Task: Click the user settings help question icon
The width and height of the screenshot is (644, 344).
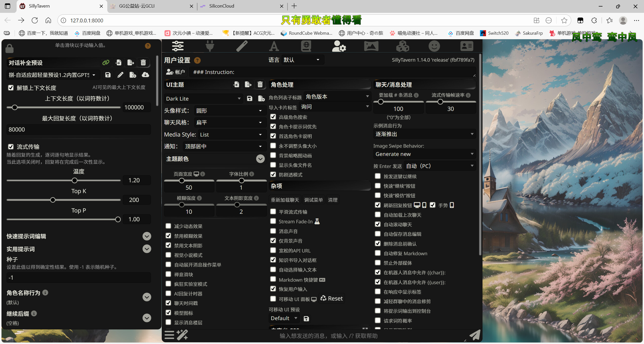Action: 197,60
